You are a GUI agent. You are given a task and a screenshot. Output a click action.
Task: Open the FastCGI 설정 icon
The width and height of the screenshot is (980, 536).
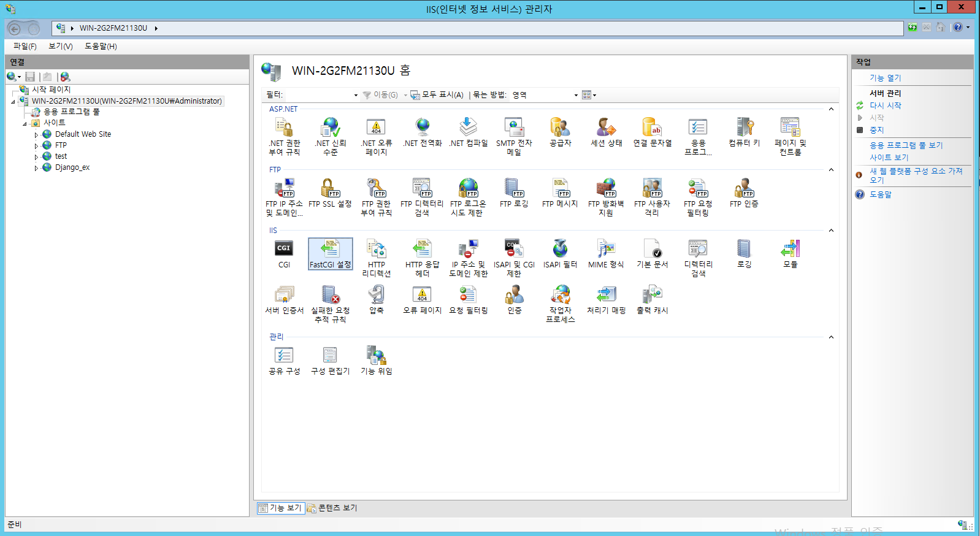coord(330,254)
